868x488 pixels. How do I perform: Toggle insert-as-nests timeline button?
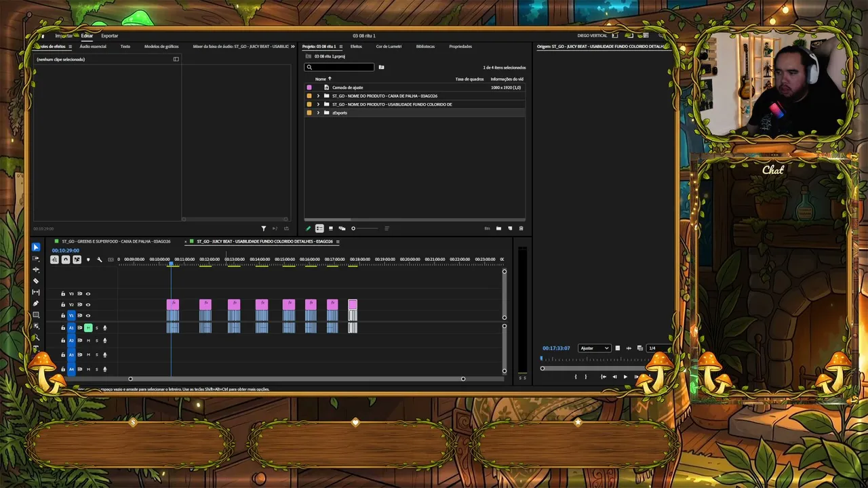click(x=54, y=260)
